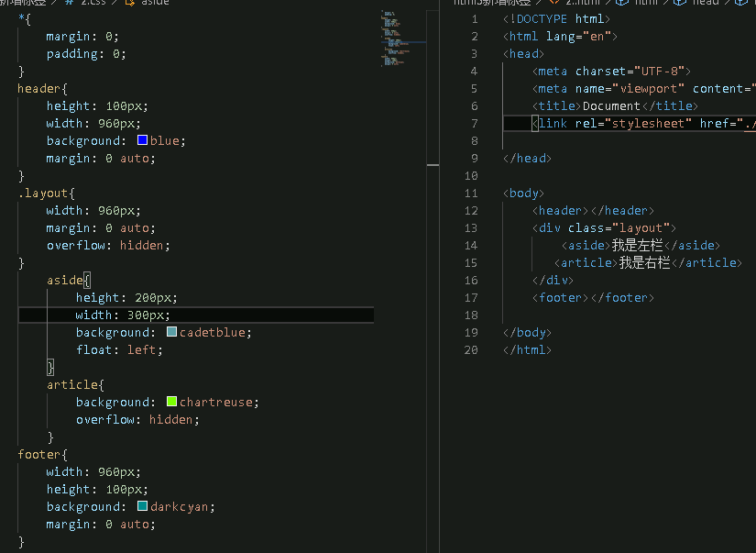Click the '<footer></footer>' line
Screen dimensions: 756x553
tap(593, 298)
